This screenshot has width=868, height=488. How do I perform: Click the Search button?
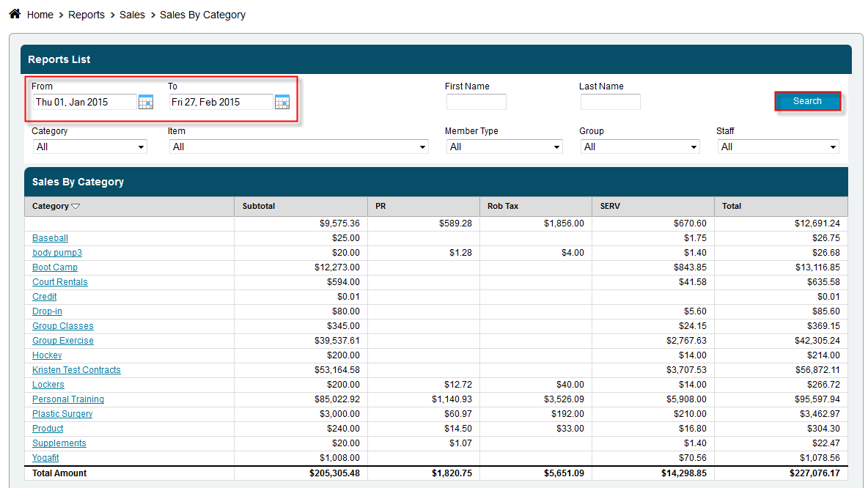[807, 101]
